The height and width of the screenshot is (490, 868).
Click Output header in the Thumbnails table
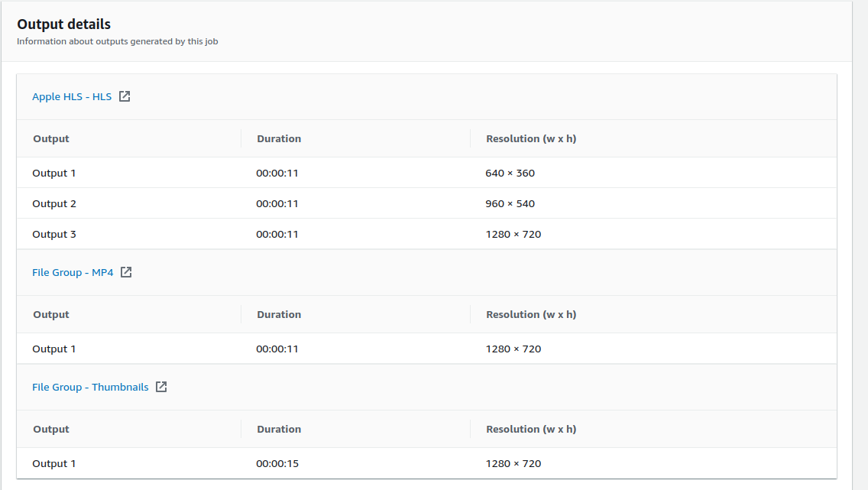tap(51, 429)
